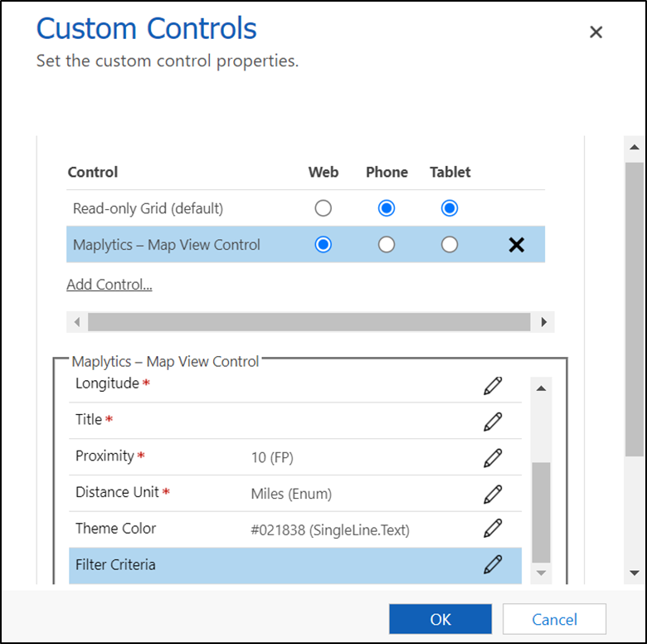647x644 pixels.
Task: Close the Custom Controls dialog
Action: click(x=596, y=32)
